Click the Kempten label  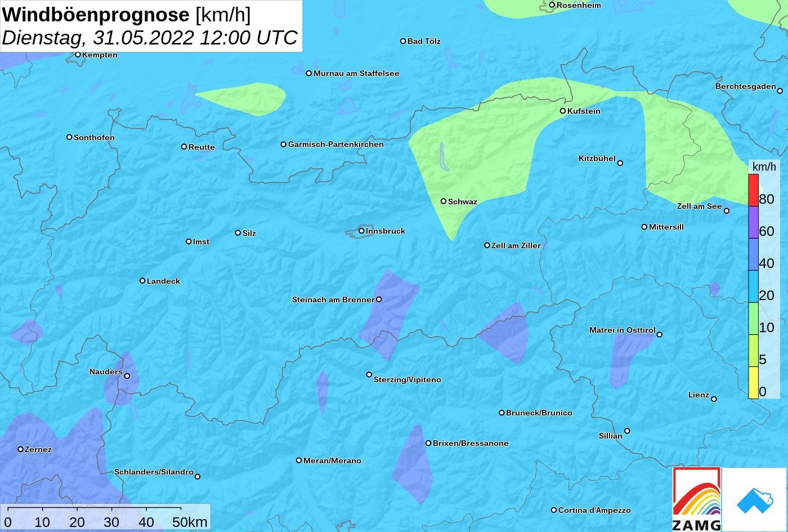[100, 55]
